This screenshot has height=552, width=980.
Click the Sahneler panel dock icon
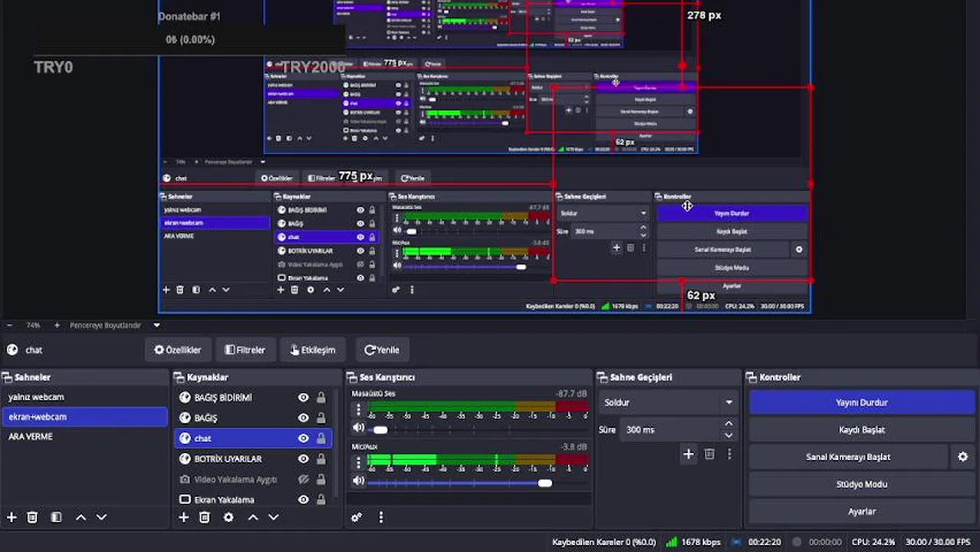[x=7, y=377]
